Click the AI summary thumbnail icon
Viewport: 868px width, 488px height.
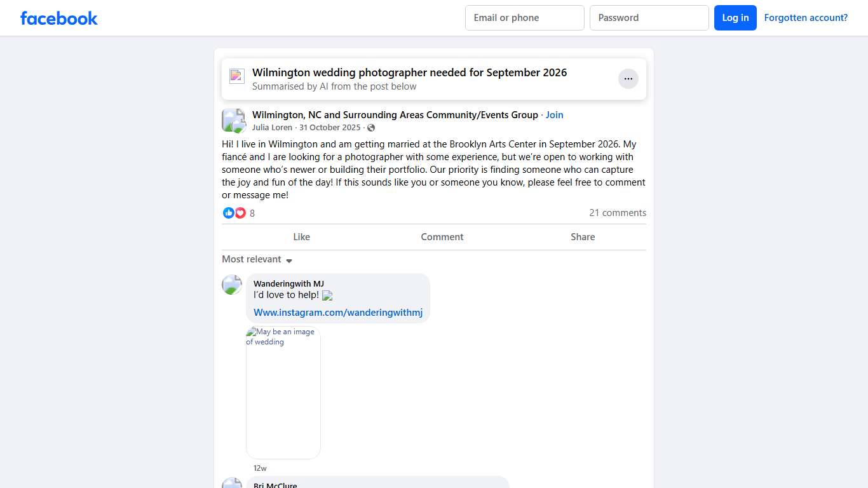(x=237, y=76)
